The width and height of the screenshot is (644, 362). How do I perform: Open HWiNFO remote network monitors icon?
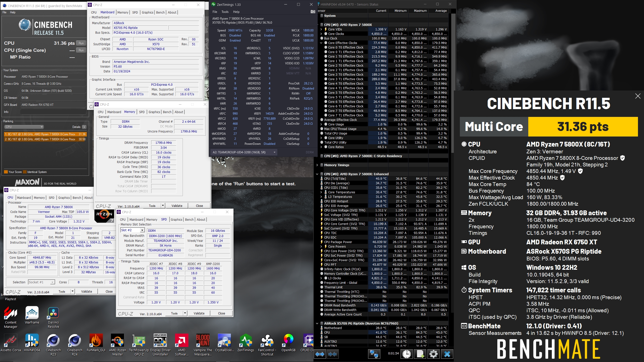374,354
